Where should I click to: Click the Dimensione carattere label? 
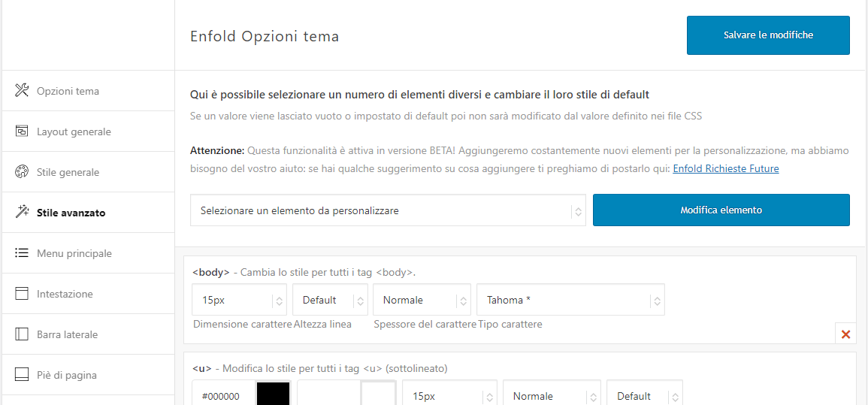point(243,324)
